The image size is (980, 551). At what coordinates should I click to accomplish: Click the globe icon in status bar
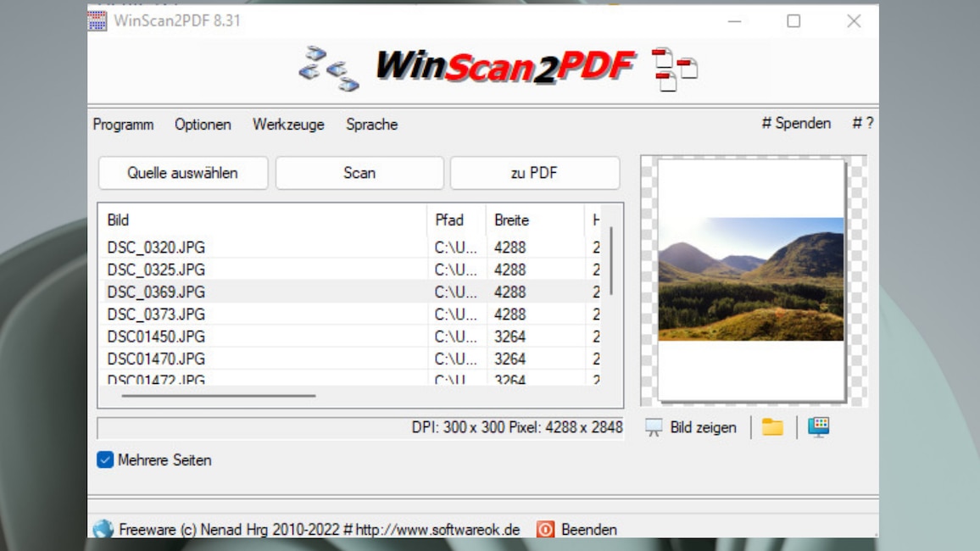click(x=103, y=529)
